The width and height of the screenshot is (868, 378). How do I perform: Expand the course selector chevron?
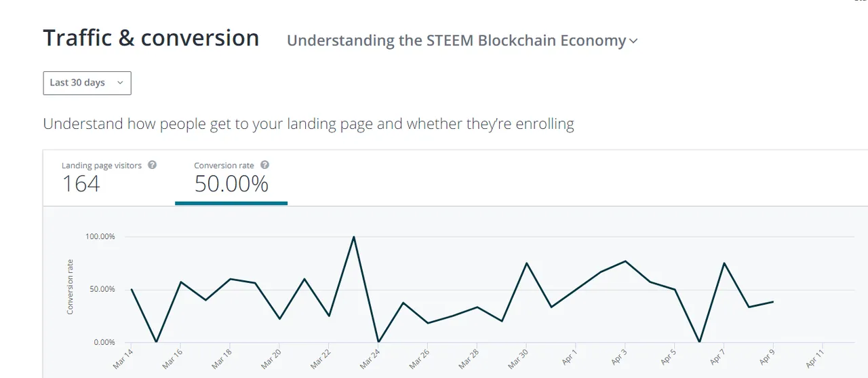pyautogui.click(x=633, y=41)
